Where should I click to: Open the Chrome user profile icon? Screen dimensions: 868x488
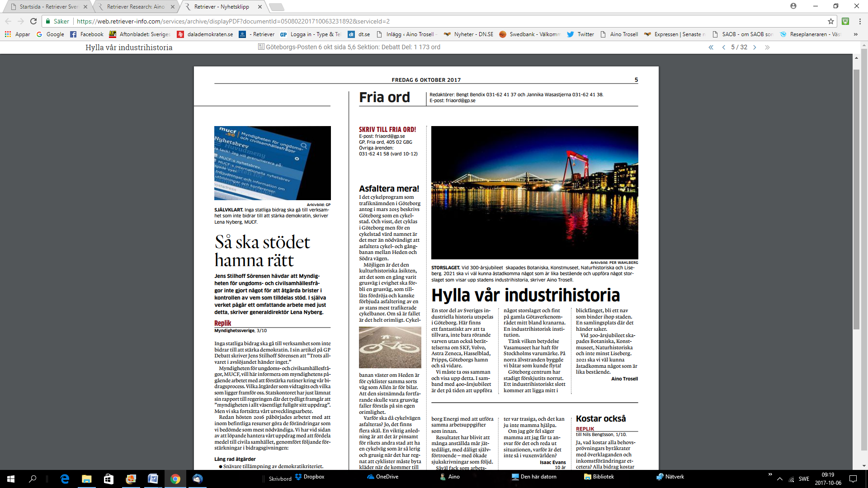click(793, 6)
